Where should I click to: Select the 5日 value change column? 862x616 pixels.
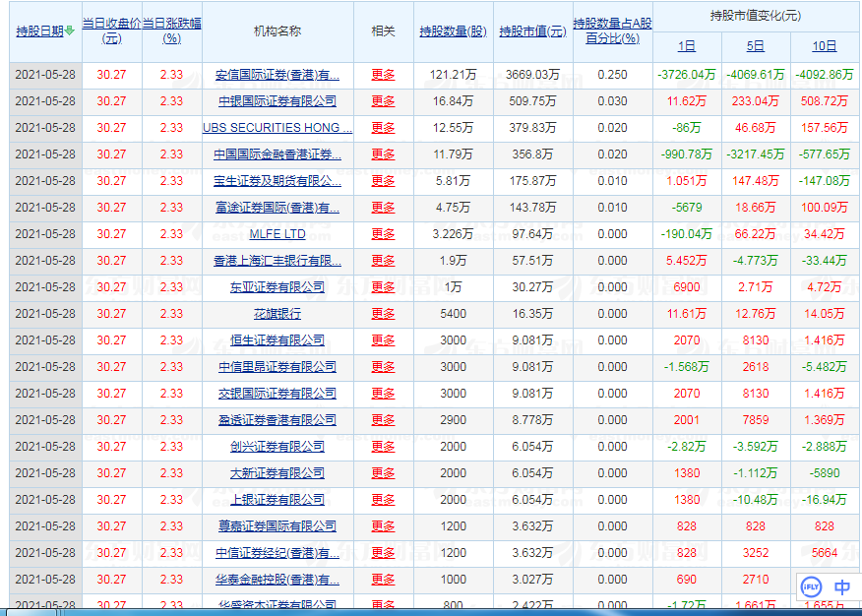click(756, 46)
